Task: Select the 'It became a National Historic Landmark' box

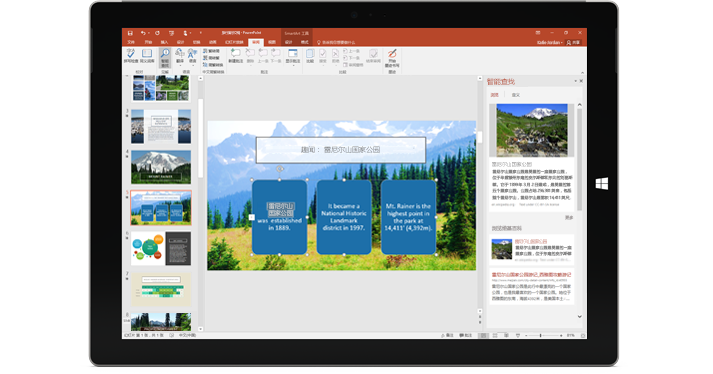Action: tap(344, 217)
